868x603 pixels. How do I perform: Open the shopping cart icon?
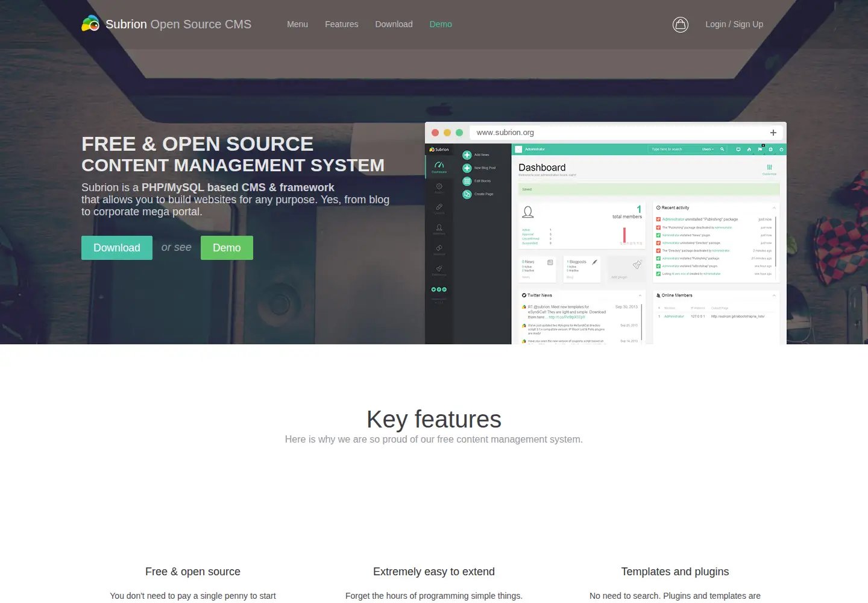coord(681,25)
